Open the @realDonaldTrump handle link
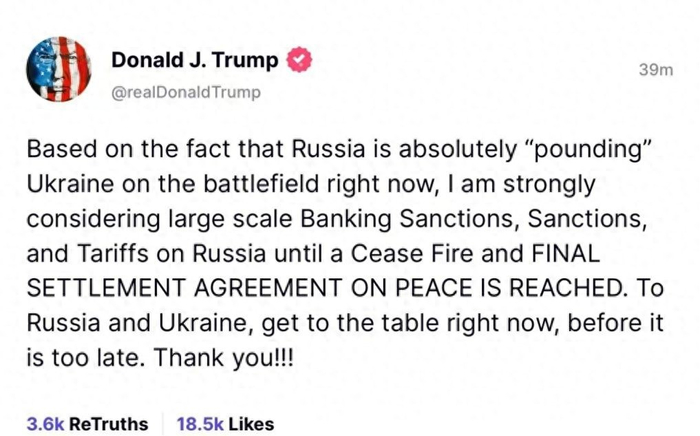Viewport: 700px width, 436px height. (184, 92)
